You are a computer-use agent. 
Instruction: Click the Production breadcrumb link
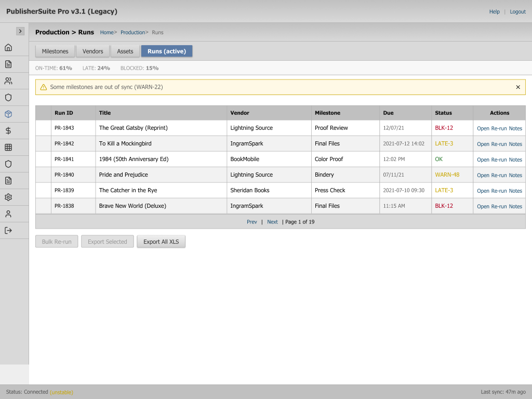132,32
